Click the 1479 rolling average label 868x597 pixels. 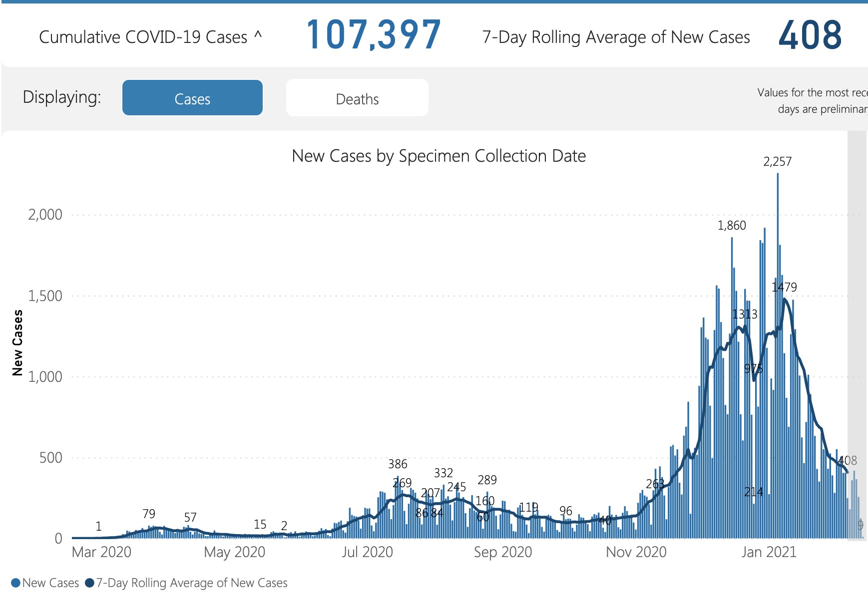click(784, 287)
